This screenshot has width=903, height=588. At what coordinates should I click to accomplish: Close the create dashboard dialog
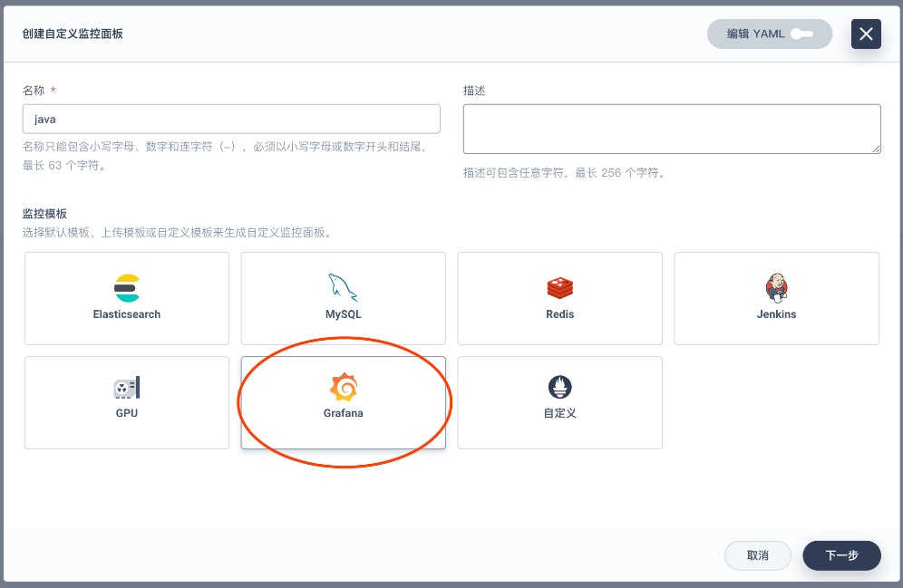(x=866, y=34)
